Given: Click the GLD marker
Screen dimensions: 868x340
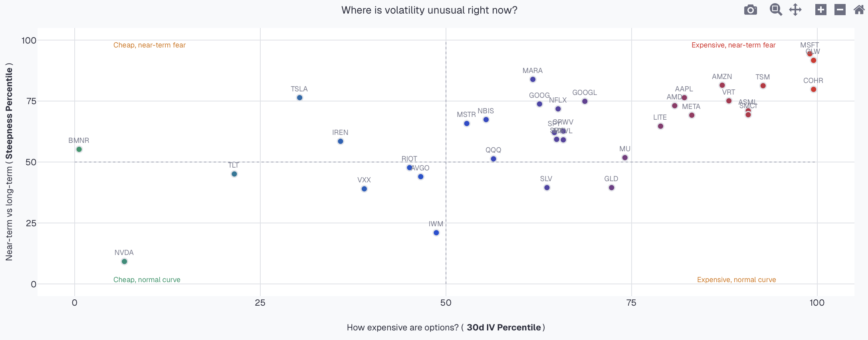Looking at the screenshot, I should pyautogui.click(x=611, y=187).
